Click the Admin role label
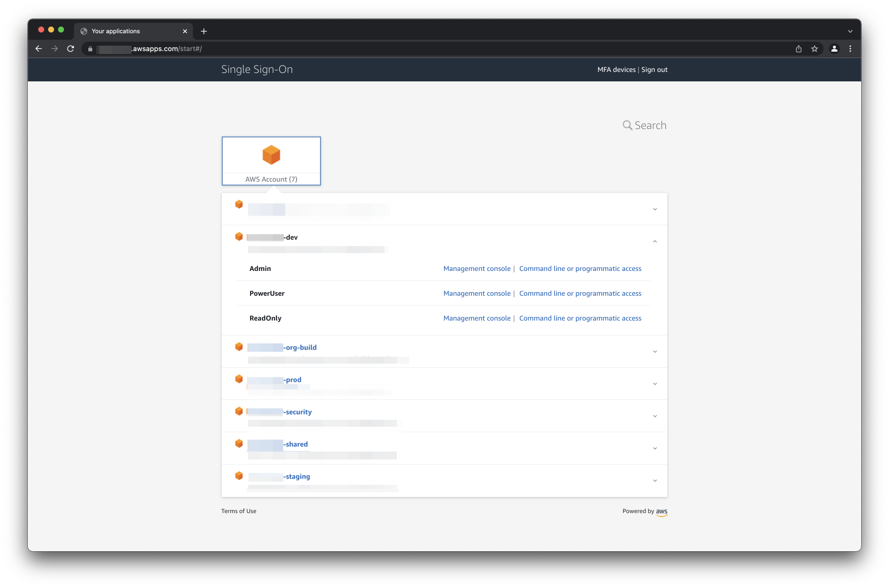Screen dimensions: 889x588 [x=260, y=268]
